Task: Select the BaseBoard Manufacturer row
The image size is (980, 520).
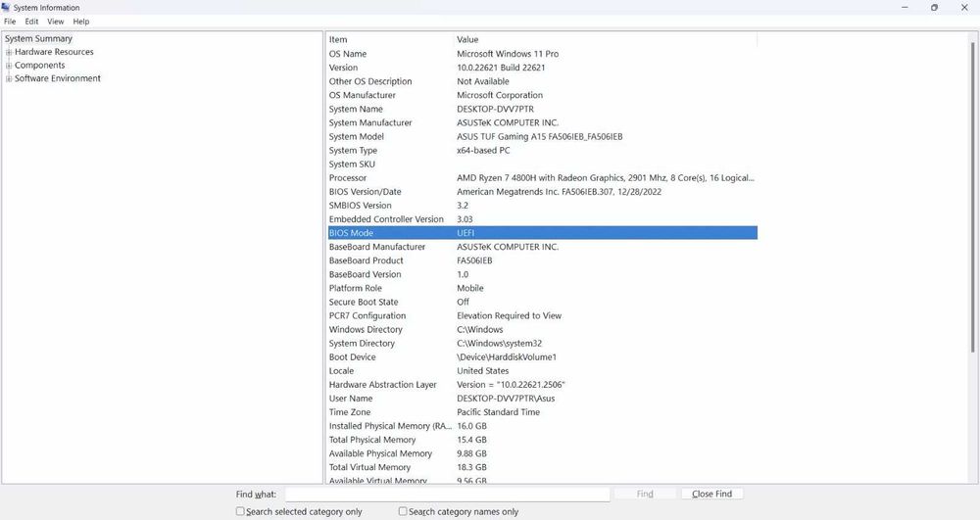Action: pyautogui.click(x=542, y=247)
